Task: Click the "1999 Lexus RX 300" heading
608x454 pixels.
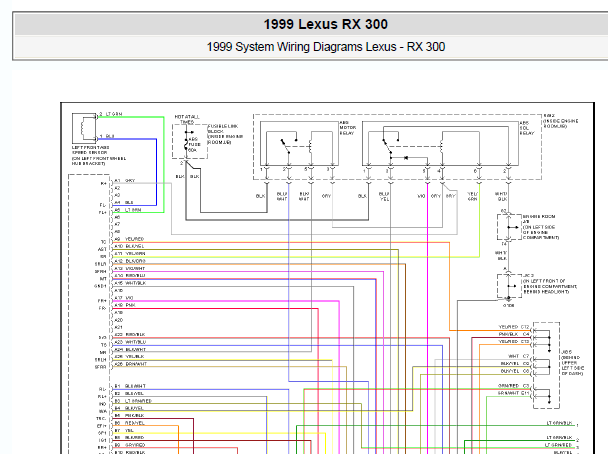Action: click(326, 24)
